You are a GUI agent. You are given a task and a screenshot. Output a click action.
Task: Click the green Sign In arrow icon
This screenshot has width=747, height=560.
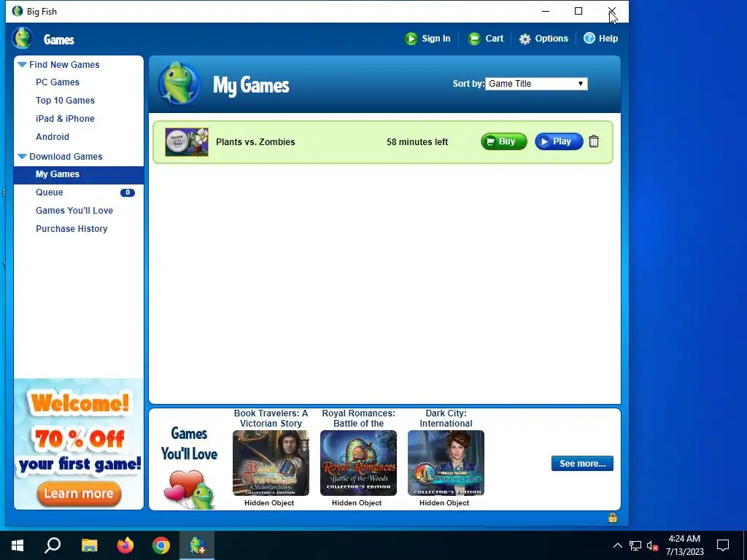point(411,39)
